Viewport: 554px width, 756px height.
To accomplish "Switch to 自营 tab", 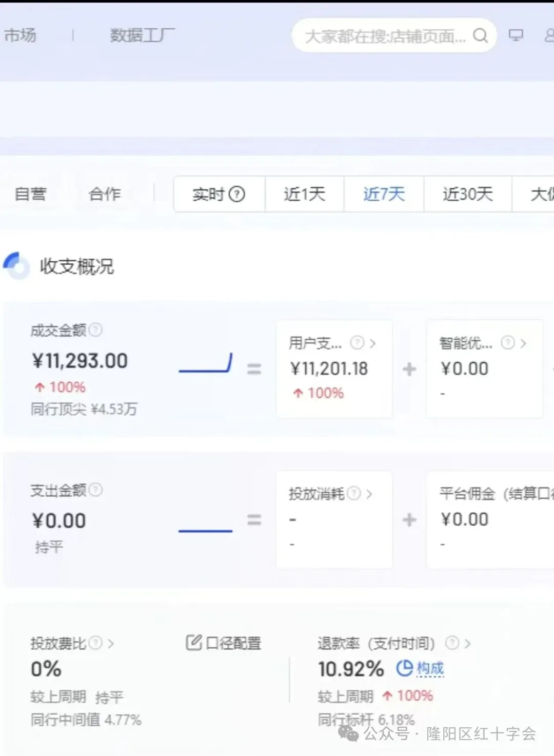I will pos(30,194).
